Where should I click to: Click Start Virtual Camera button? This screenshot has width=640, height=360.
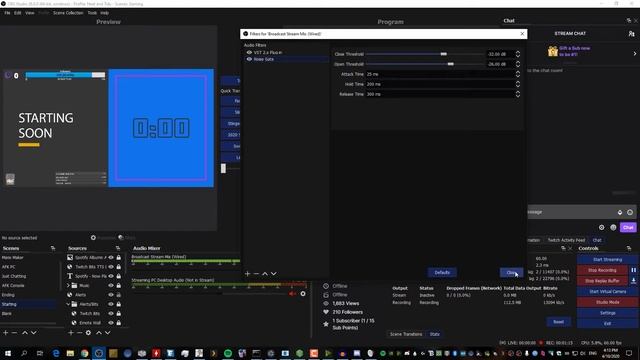click(607, 291)
